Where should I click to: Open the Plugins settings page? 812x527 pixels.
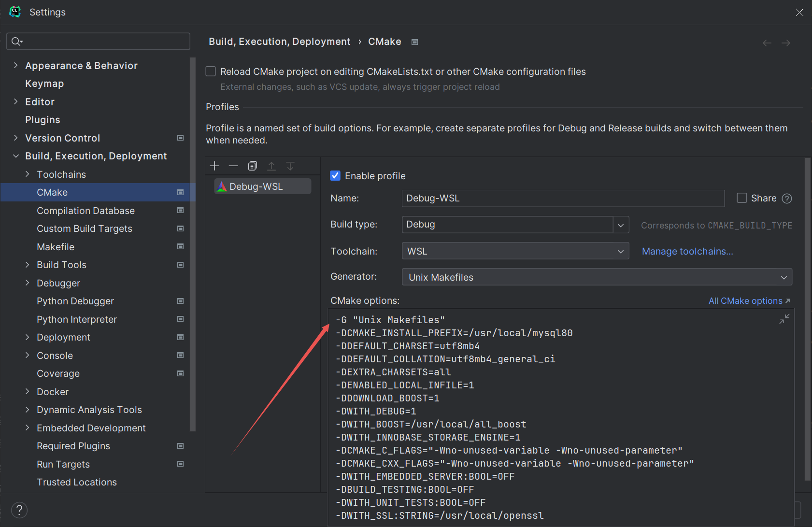(x=43, y=120)
